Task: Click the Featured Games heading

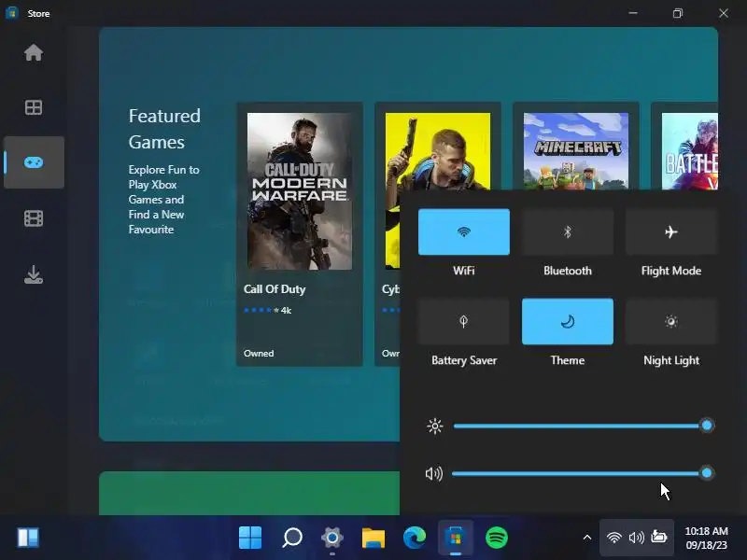Action: (x=164, y=129)
